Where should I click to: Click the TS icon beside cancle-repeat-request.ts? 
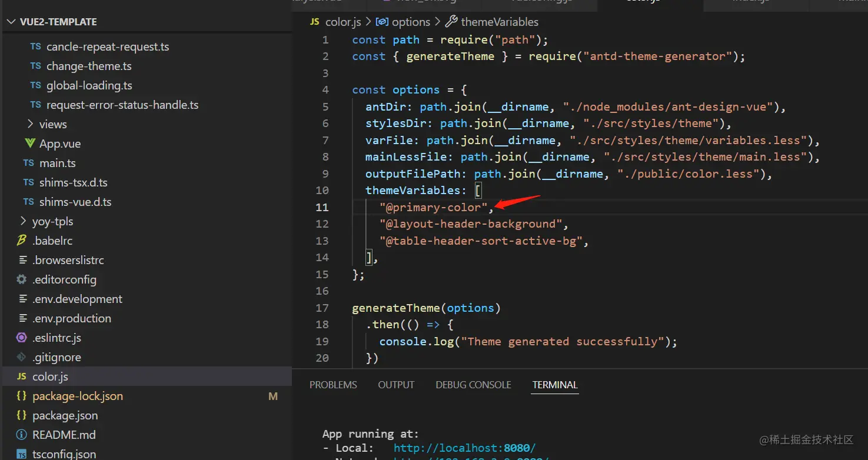pos(36,46)
